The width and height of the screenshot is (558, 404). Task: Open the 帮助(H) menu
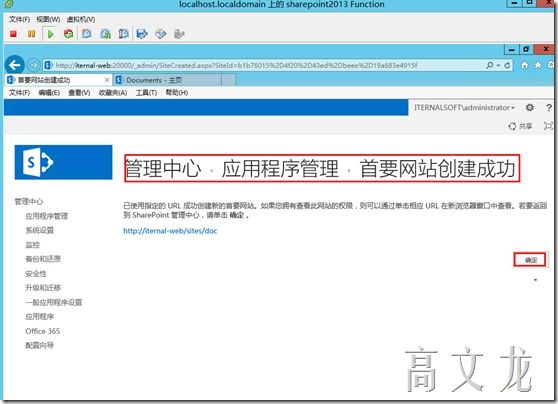pyautogui.click(x=177, y=93)
